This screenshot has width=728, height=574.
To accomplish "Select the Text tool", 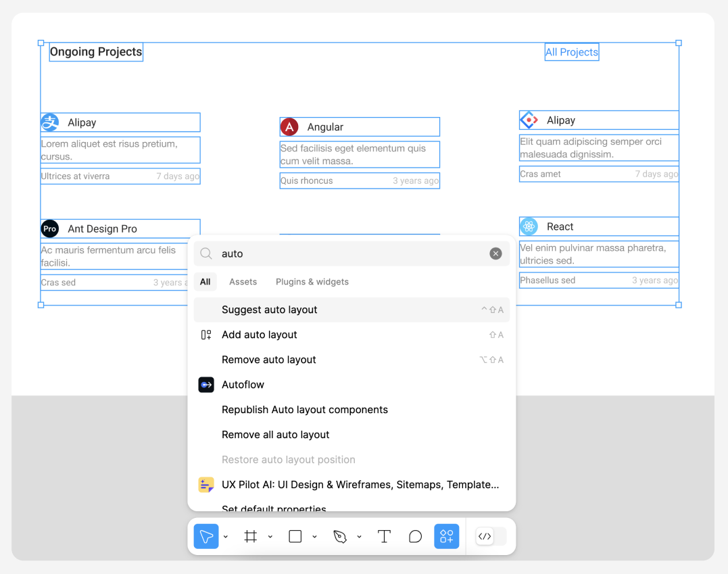I will pyautogui.click(x=384, y=536).
